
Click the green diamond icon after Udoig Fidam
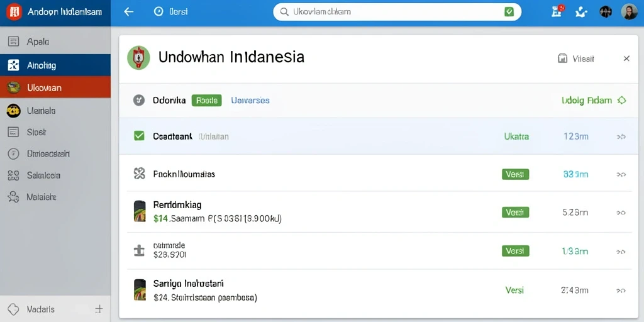click(622, 100)
